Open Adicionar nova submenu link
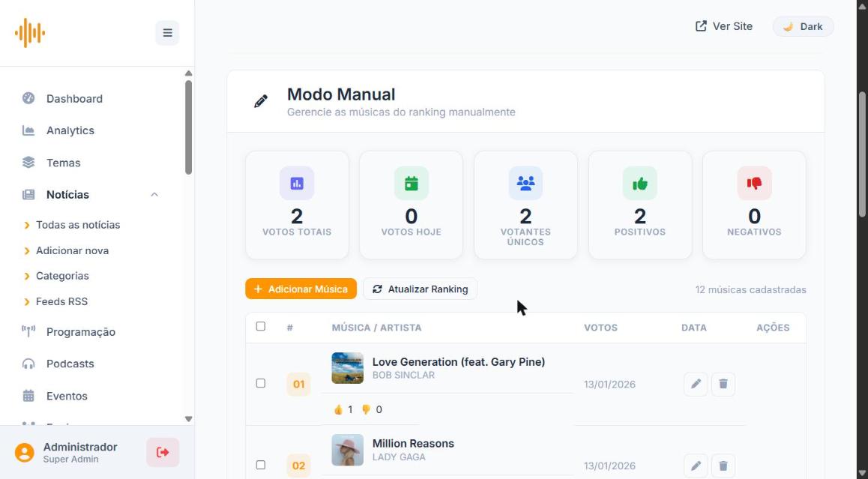Image resolution: width=868 pixels, height=479 pixels. pos(72,250)
